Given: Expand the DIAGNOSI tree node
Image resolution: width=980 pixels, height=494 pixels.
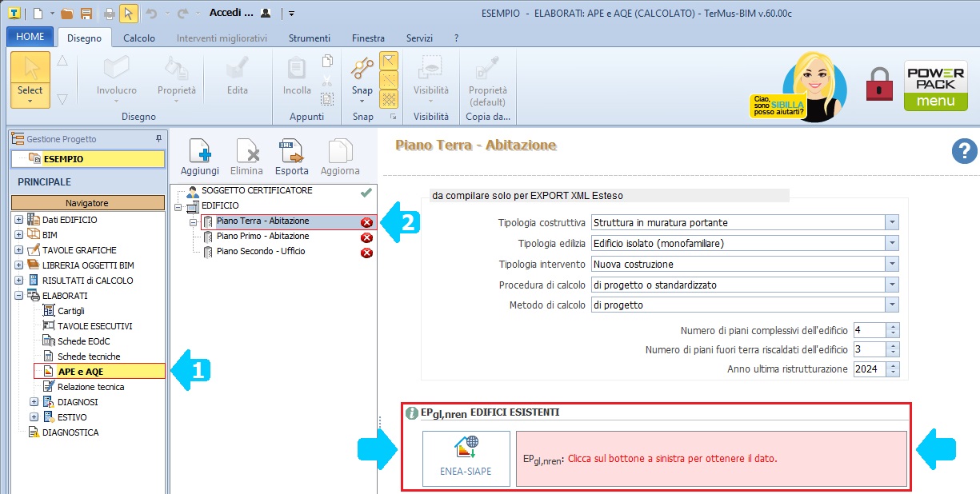Looking at the screenshot, I should point(34,402).
